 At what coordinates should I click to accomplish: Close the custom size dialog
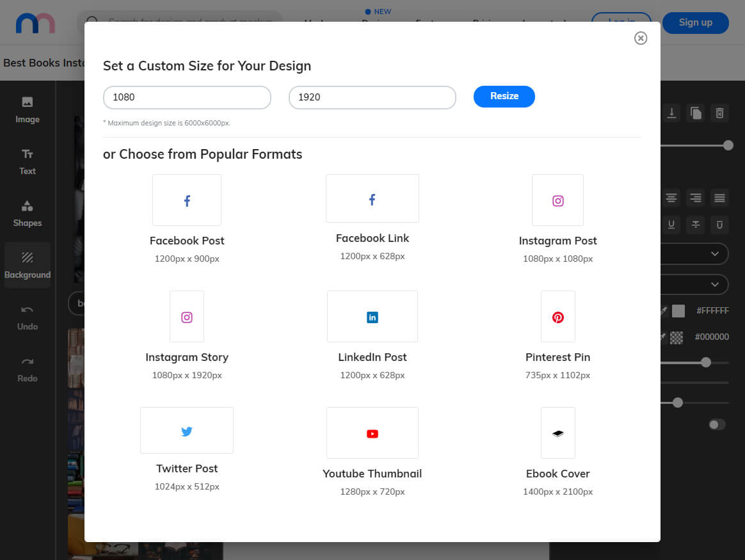641,38
